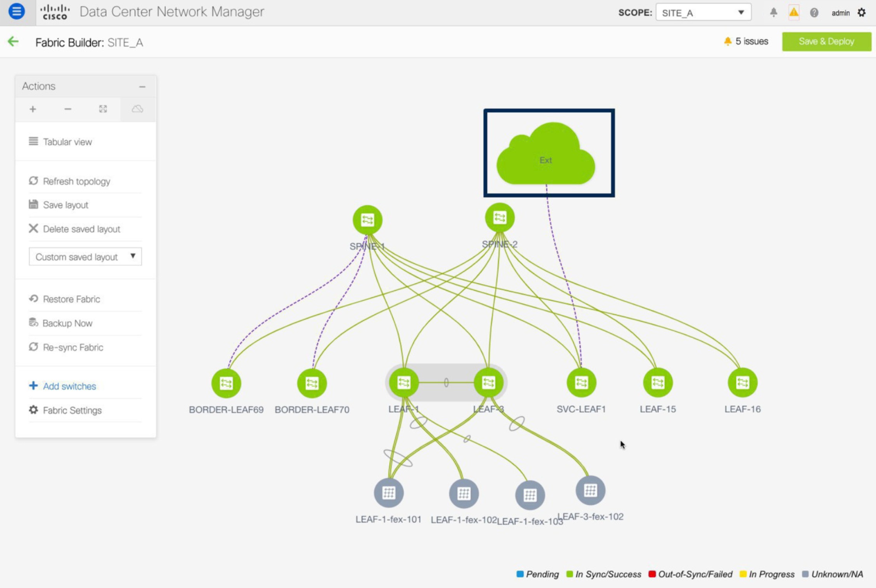Click Delete saved layout

pyautogui.click(x=74, y=229)
